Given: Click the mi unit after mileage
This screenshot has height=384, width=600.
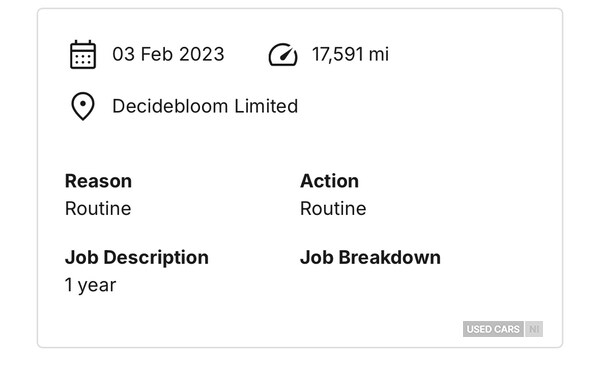Looking at the screenshot, I should pos(379,54).
